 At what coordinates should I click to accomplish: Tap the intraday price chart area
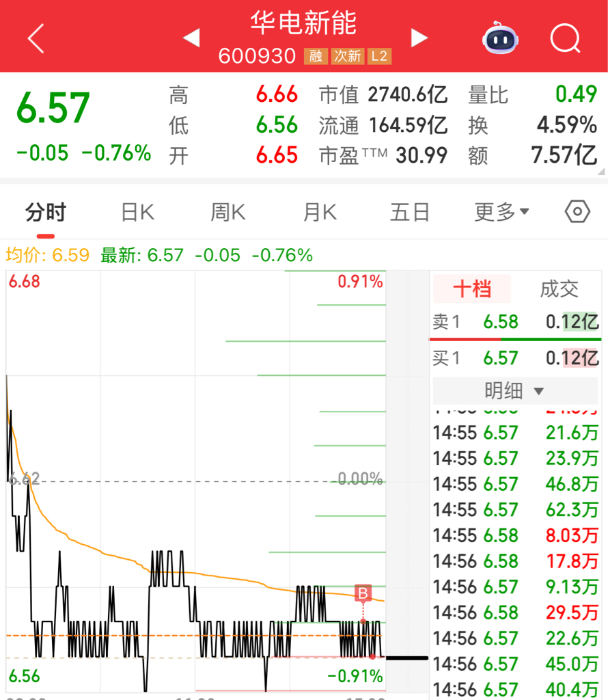[196, 481]
